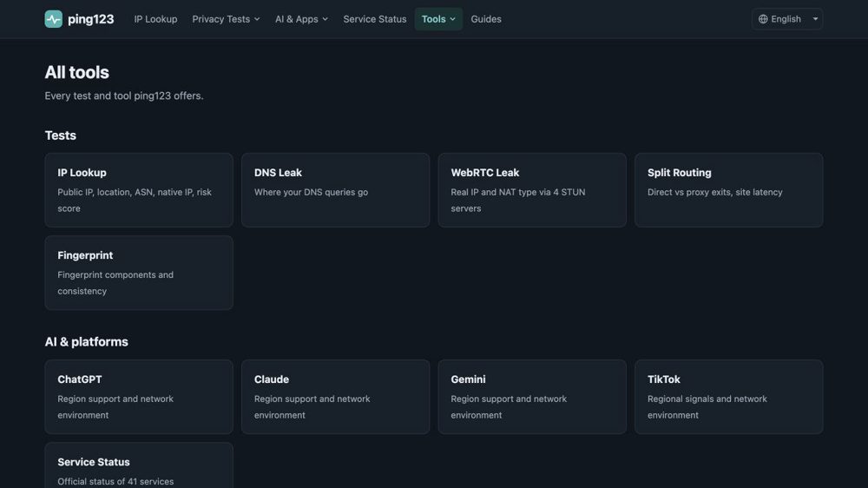Screen dimensions: 868x488
Task: Click the globe icon beside English
Action: [x=763, y=19]
